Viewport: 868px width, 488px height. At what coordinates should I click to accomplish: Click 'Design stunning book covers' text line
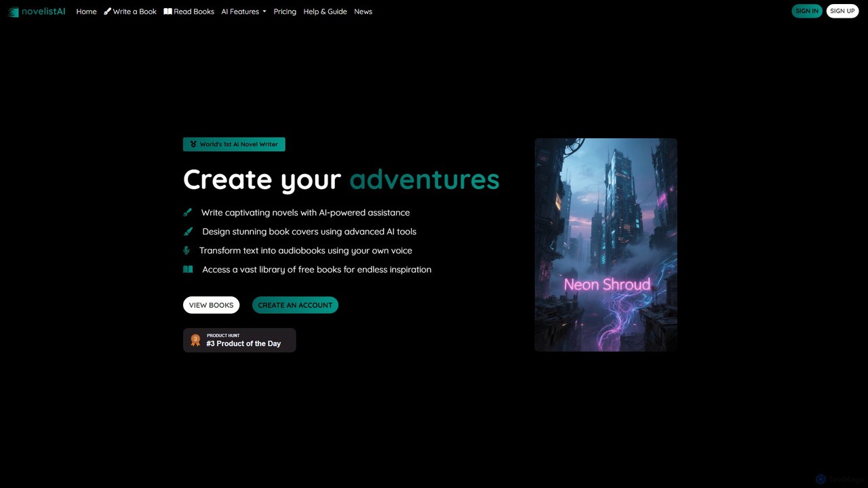309,231
